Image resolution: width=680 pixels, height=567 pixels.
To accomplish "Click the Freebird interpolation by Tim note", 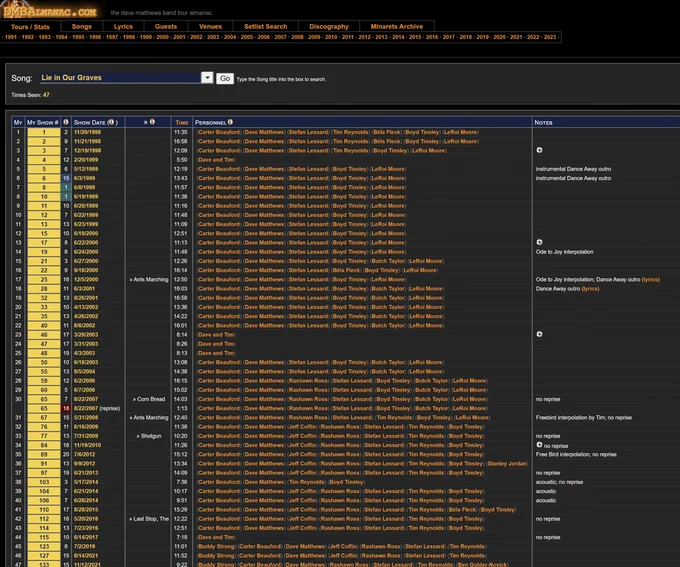I will 583,417.
